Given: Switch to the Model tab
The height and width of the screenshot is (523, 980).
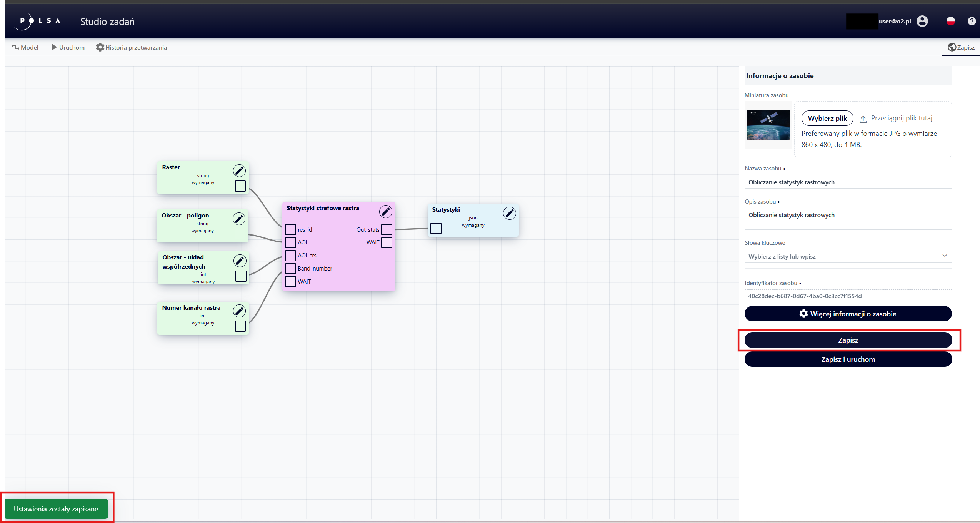Looking at the screenshot, I should [x=25, y=47].
